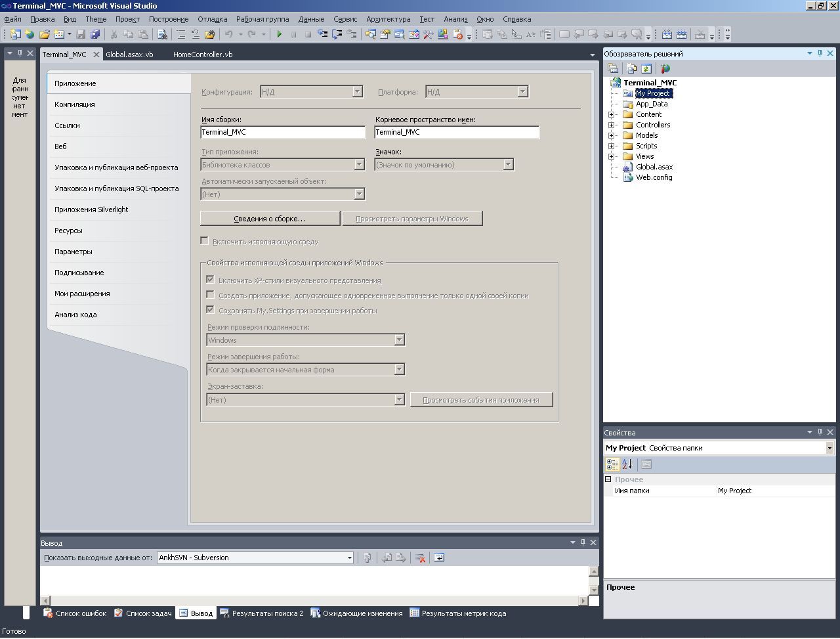This screenshot has height=639, width=840.
Task: Click the New Project toolbar icon
Action: tap(16, 34)
